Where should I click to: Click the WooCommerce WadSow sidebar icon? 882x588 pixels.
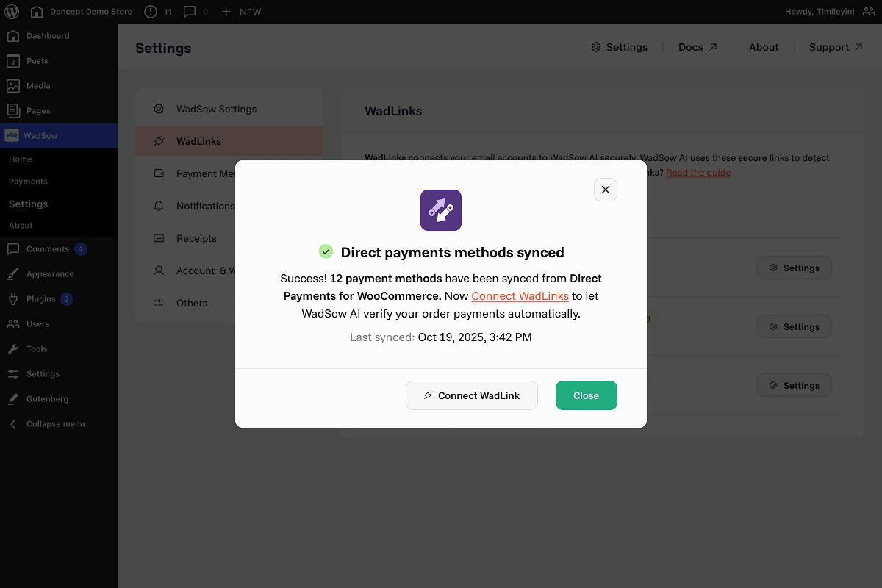12,136
